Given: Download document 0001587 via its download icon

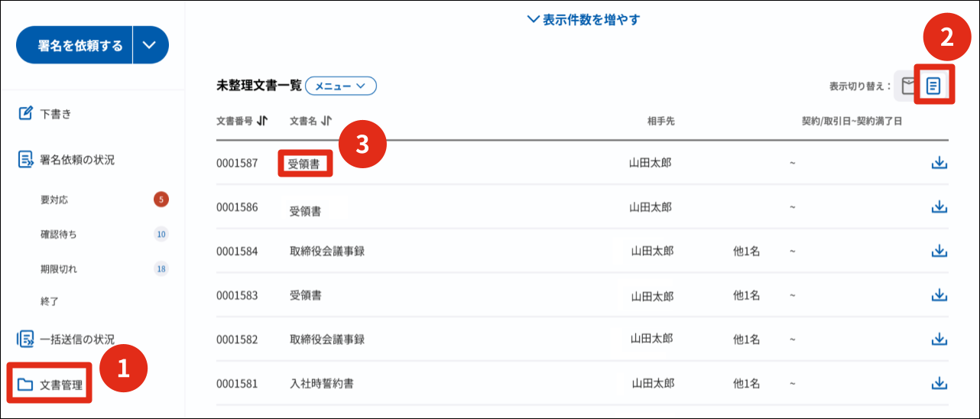Looking at the screenshot, I should point(939,163).
